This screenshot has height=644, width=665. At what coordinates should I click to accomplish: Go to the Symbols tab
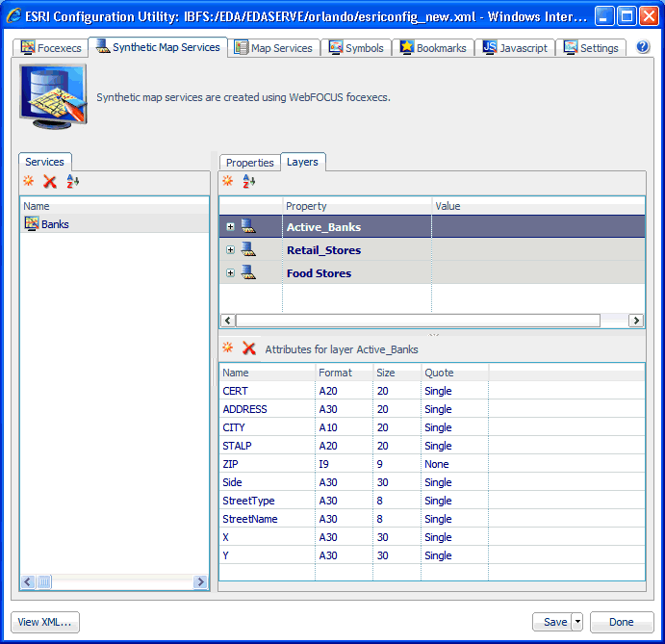pos(356,47)
